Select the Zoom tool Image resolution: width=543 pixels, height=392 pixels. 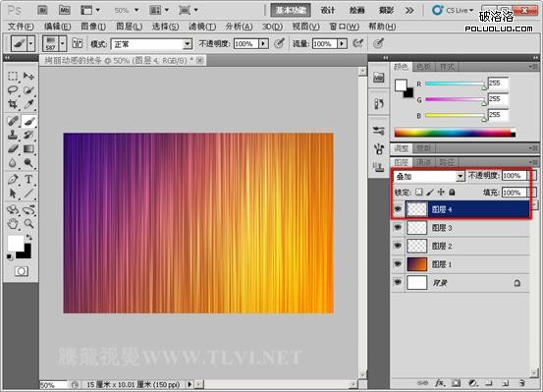coord(28,224)
